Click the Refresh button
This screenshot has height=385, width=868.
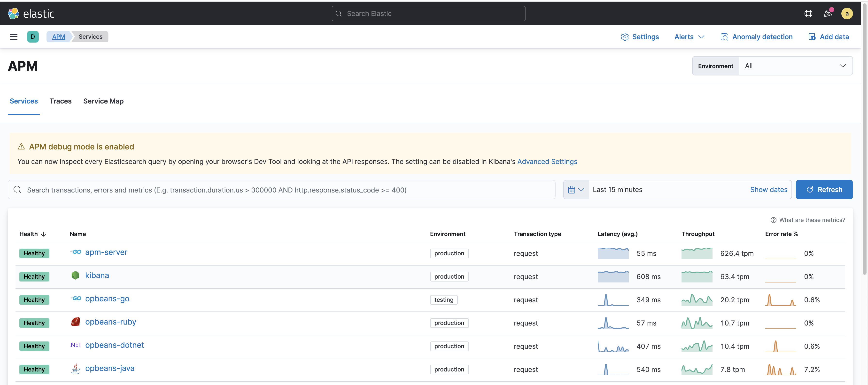(824, 190)
